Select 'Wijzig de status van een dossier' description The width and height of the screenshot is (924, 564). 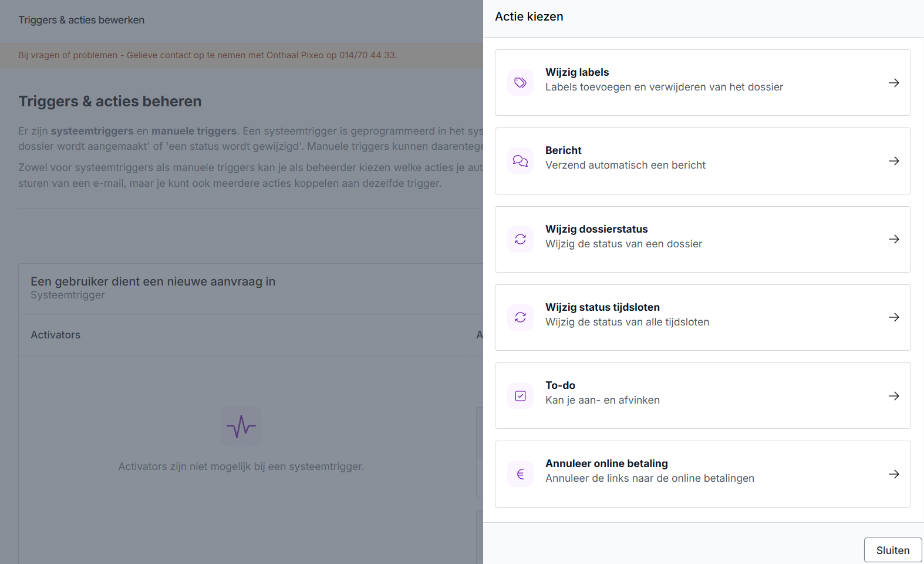(623, 244)
